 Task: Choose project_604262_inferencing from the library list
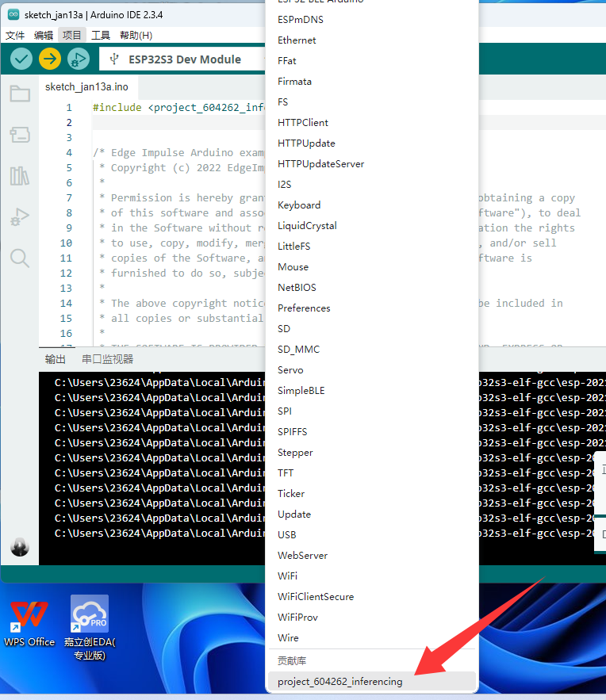tap(340, 682)
